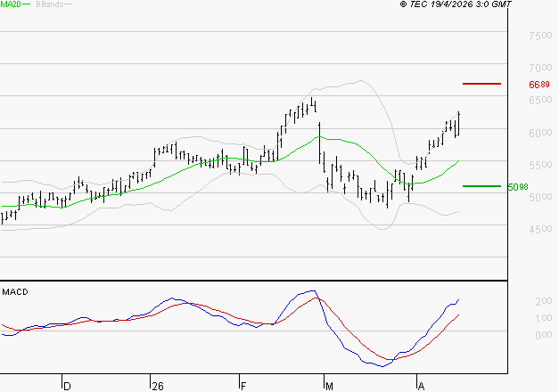Click the 6500 price axis label
Screen dimensions: 559x392
pos(540,100)
